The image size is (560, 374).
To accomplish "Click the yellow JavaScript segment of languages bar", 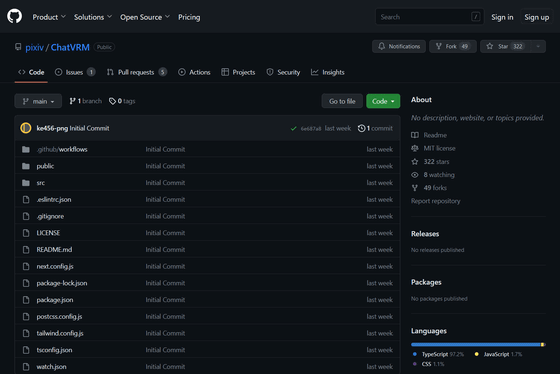I will pos(542,345).
